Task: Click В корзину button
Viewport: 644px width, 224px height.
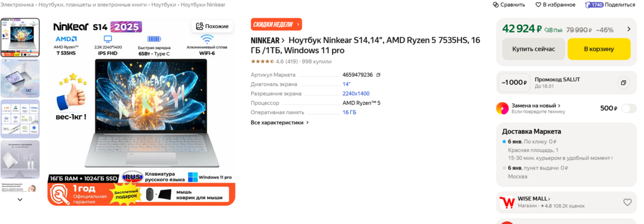Action: click(599, 49)
